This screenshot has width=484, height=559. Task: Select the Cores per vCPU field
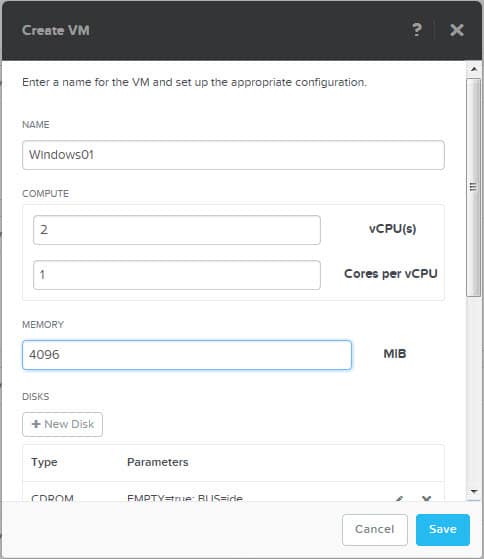click(177, 275)
